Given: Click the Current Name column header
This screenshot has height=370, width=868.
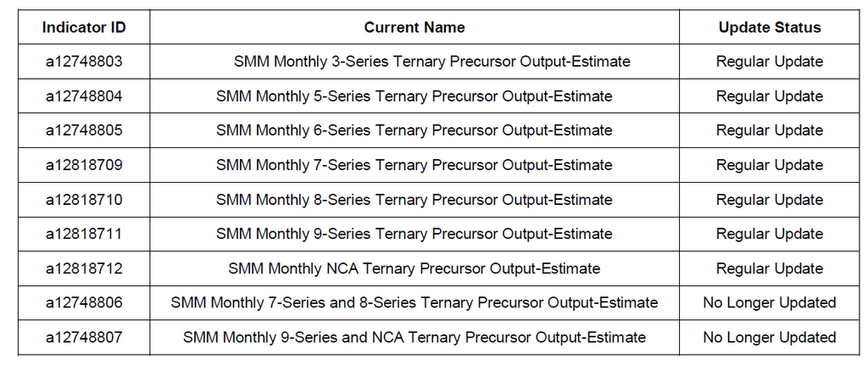Looking at the screenshot, I should coord(415,28).
